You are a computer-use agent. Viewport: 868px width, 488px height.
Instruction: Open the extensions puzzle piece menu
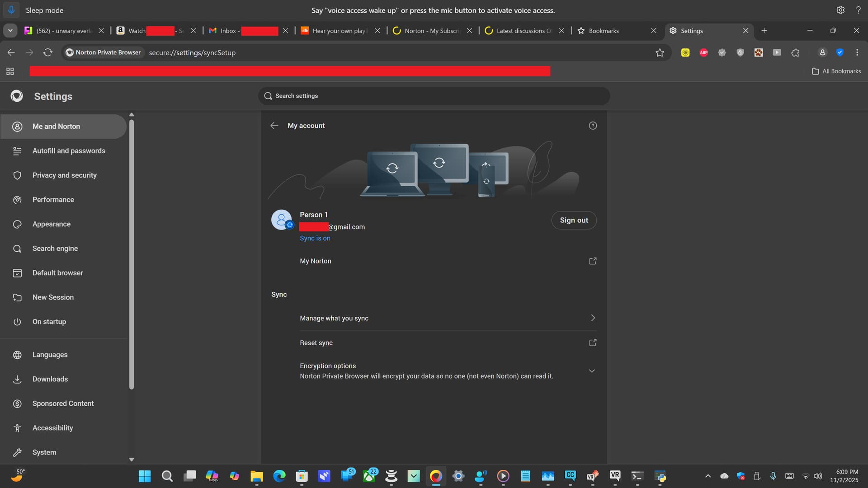pos(795,53)
